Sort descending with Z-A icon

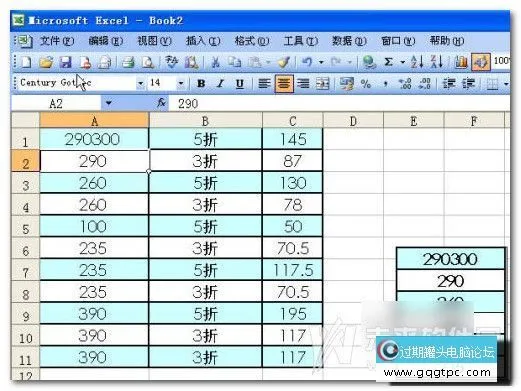(x=437, y=62)
